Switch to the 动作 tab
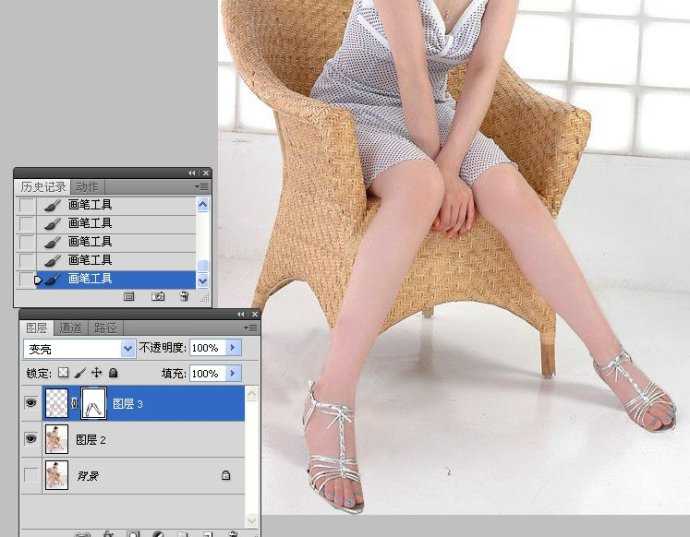This screenshot has width=690, height=537. pyautogui.click(x=87, y=187)
